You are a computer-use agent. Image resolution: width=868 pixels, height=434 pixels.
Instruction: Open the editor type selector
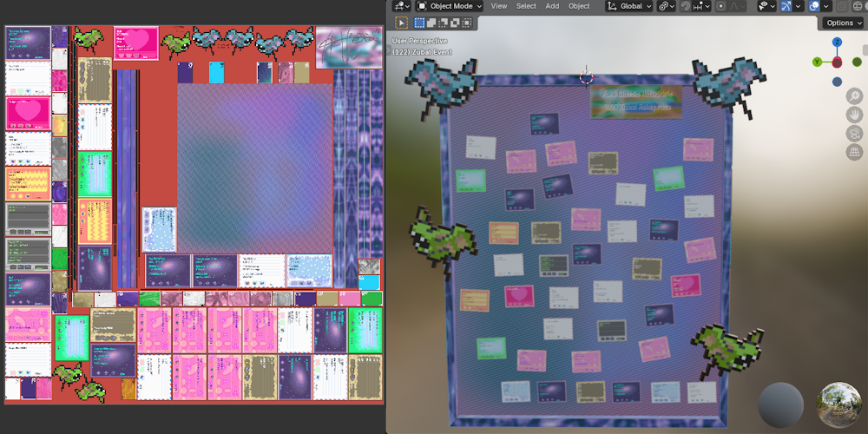[x=401, y=6]
